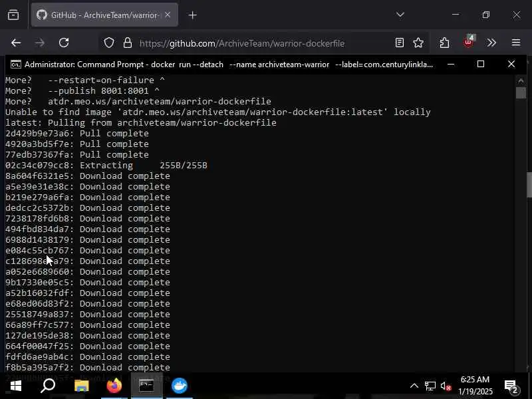Open the tracking protection shield icon
The height and width of the screenshot is (399, 532).
109,43
